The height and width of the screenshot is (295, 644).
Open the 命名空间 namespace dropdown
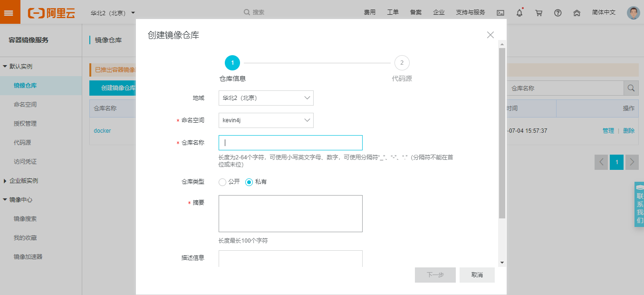(266, 120)
